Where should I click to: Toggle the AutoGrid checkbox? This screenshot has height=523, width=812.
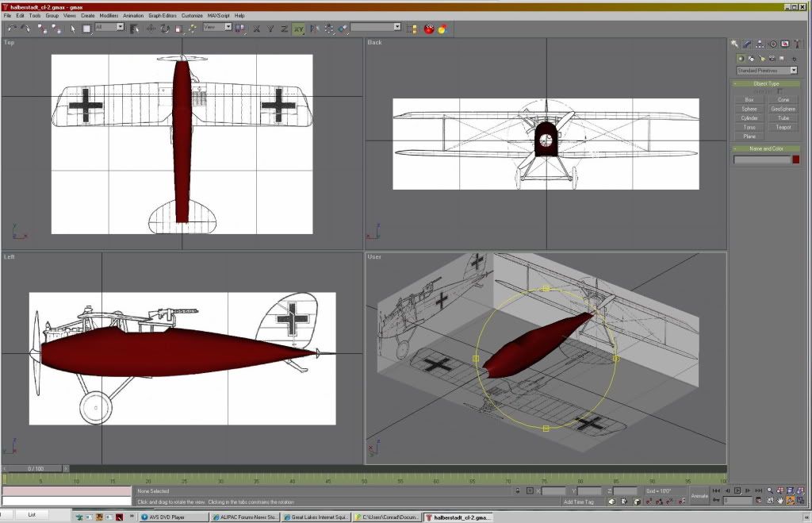[x=780, y=91]
